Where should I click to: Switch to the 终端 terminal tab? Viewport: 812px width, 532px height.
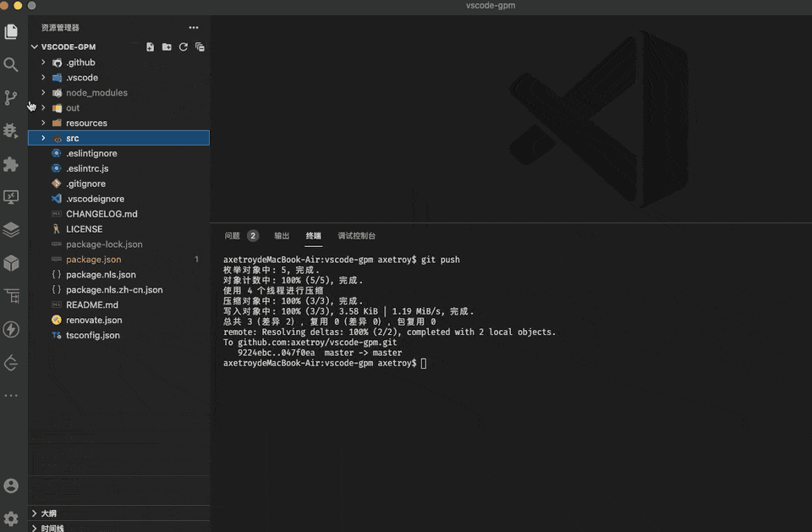point(313,236)
